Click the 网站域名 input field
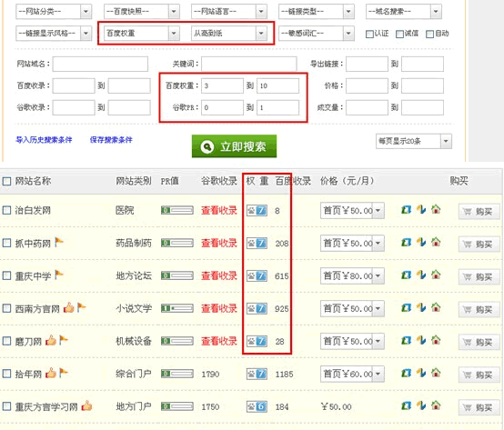Viewport: 504px width, 430px height. pyautogui.click(x=100, y=64)
